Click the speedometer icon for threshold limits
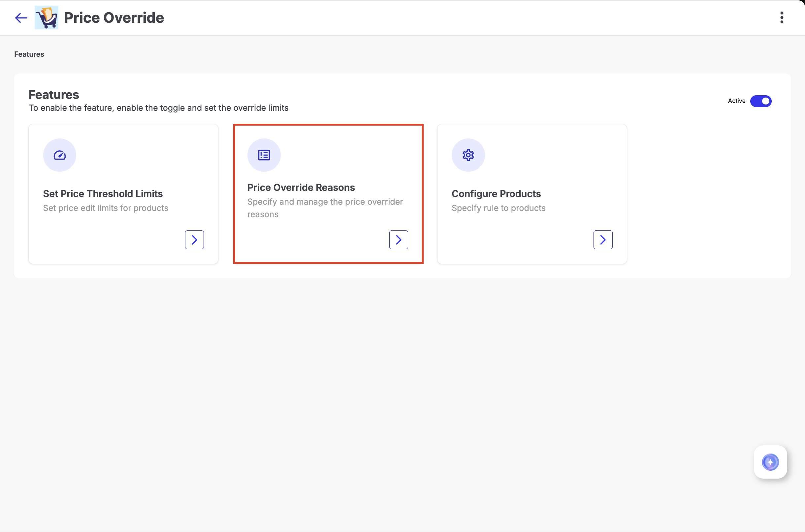Screen dimensions: 805x532 pos(60,155)
